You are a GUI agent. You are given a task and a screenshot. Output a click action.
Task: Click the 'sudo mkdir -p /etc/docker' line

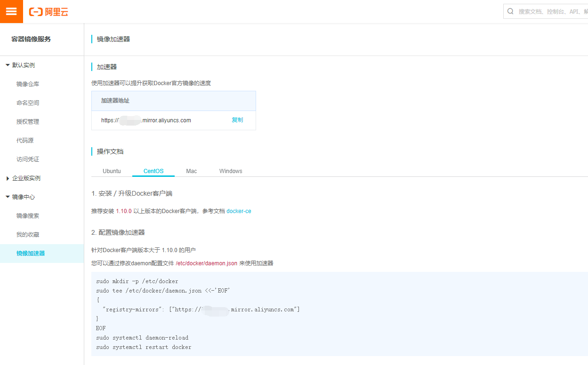coord(137,281)
